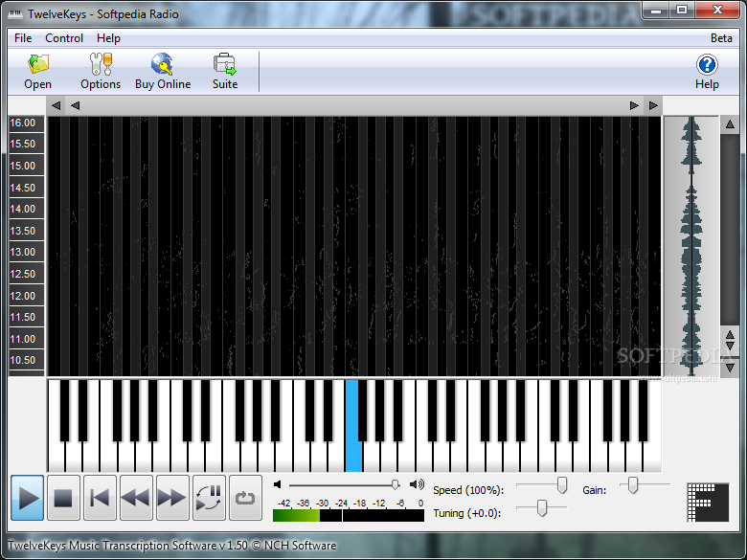Open the Control menu
Screen dimensions: 747x560
64,38
